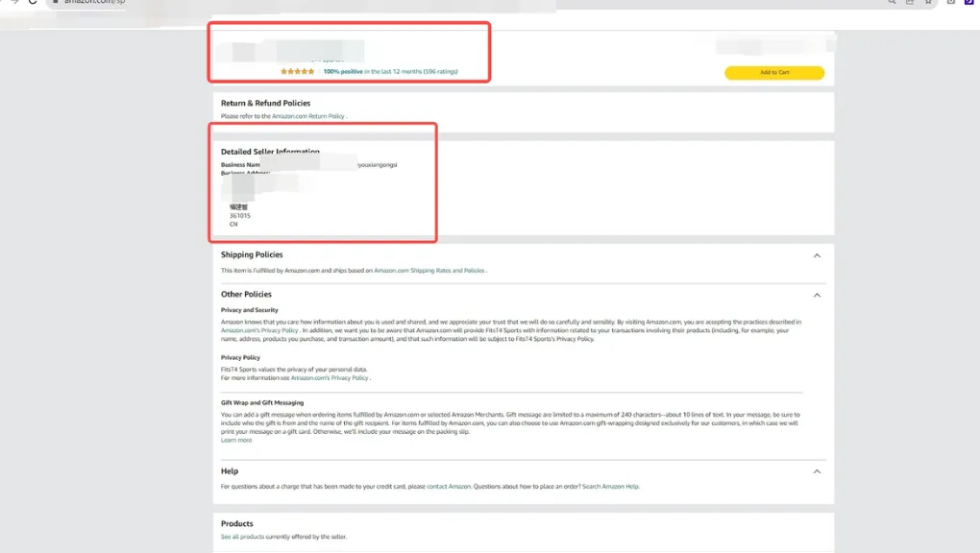
Task: Collapse the Shipping Policies section
Action: point(817,255)
